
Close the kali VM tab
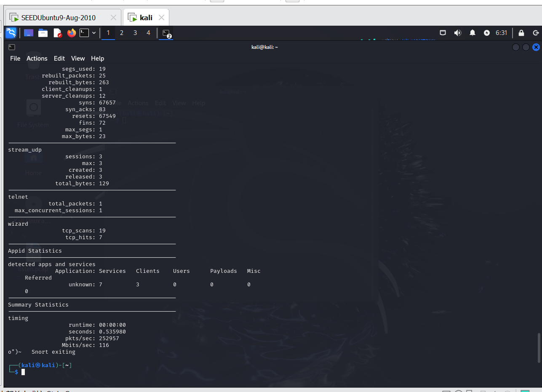tap(161, 18)
